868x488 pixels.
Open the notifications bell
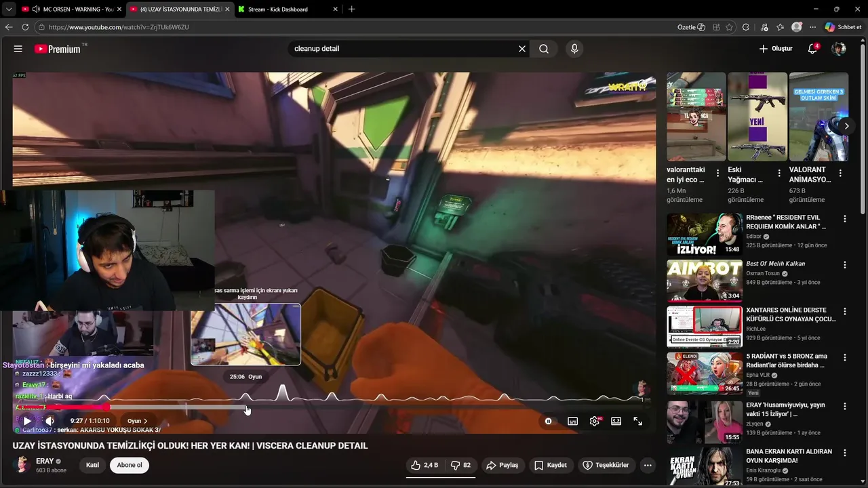[x=812, y=49]
